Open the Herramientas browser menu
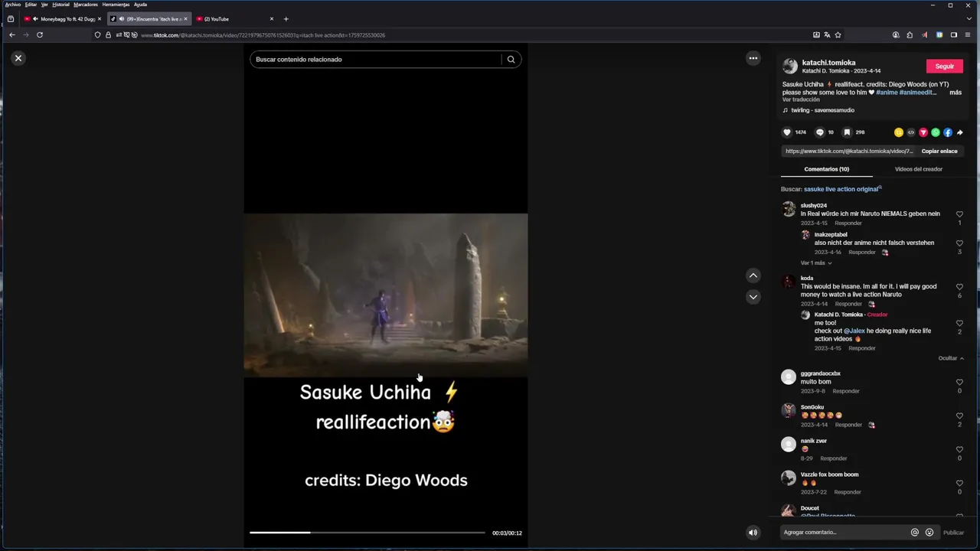 [x=116, y=5]
